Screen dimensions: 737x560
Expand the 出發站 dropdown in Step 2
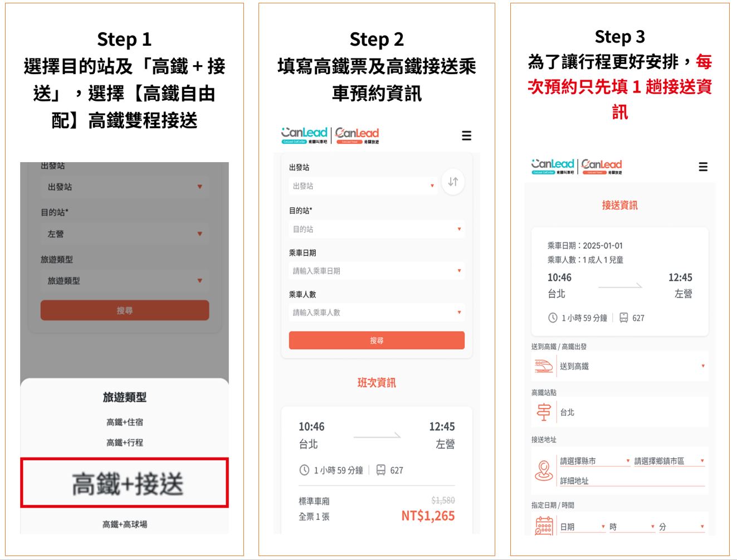tap(363, 186)
